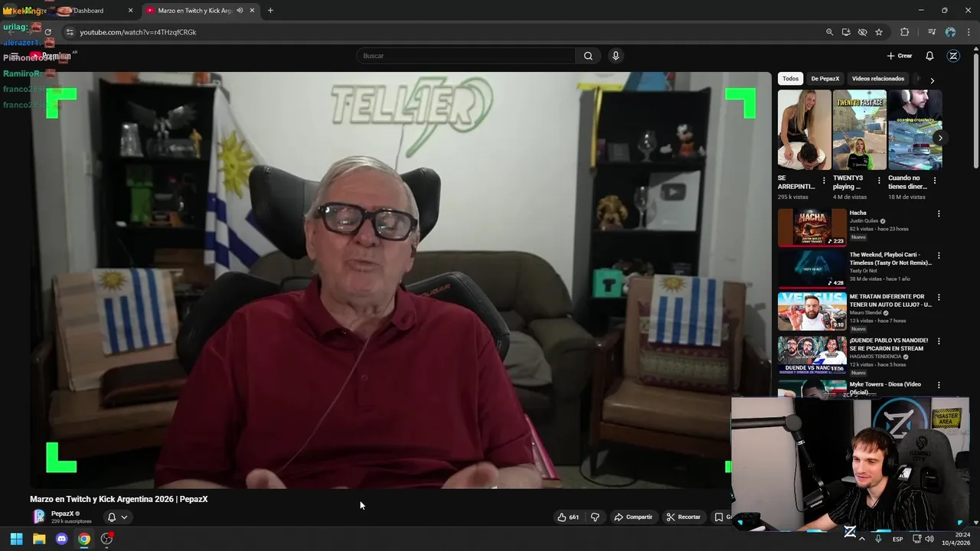
Task: Open a new browser tab
Action: [270, 11]
